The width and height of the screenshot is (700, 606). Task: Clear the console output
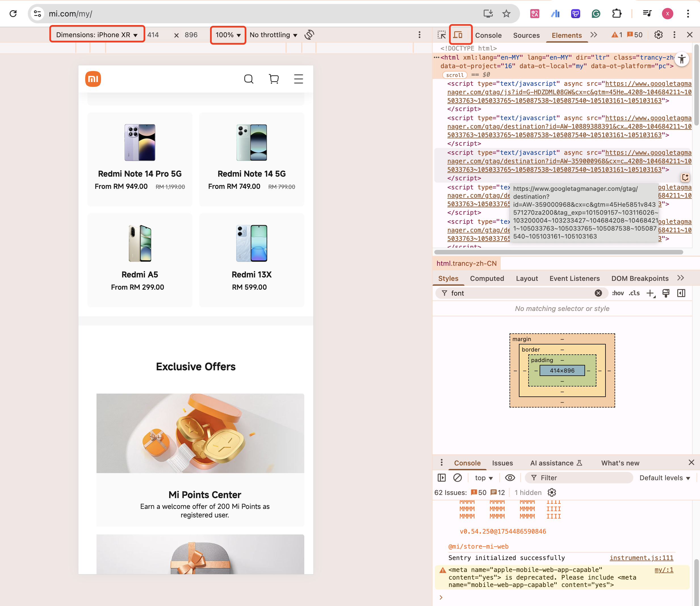(457, 477)
